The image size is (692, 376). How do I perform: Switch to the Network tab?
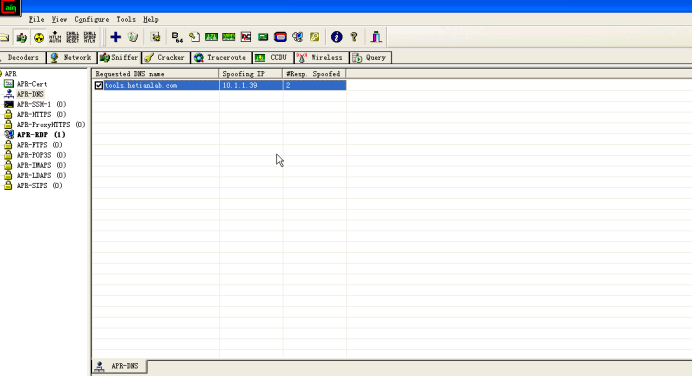[71, 57]
